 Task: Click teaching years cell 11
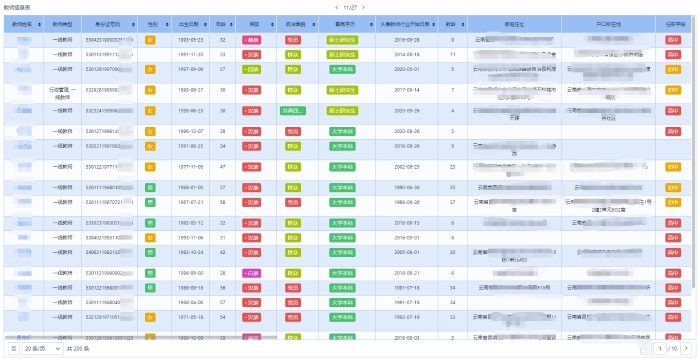(453, 54)
